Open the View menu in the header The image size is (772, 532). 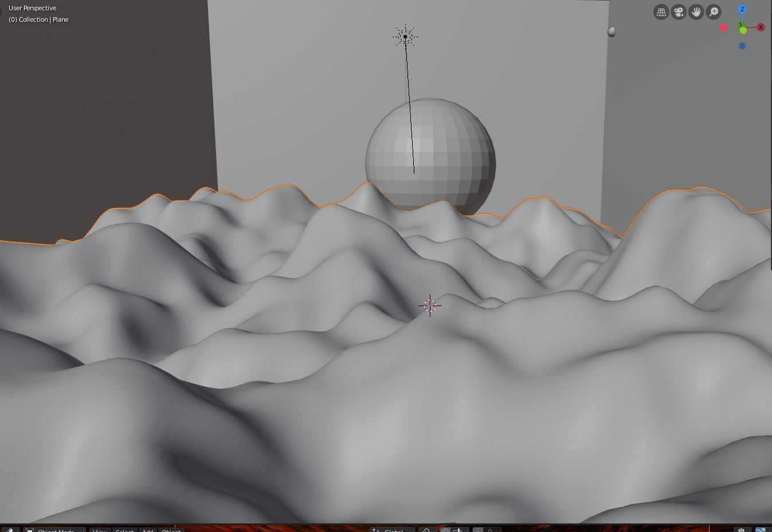point(99,530)
